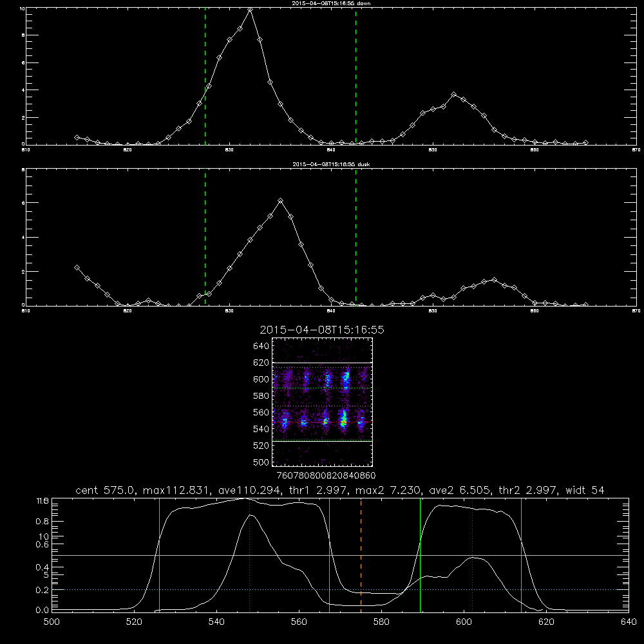644x644 pixels.
Task: Click the dotted horizontal 0.2 threshold line in bottom plot
Action: click(x=341, y=589)
